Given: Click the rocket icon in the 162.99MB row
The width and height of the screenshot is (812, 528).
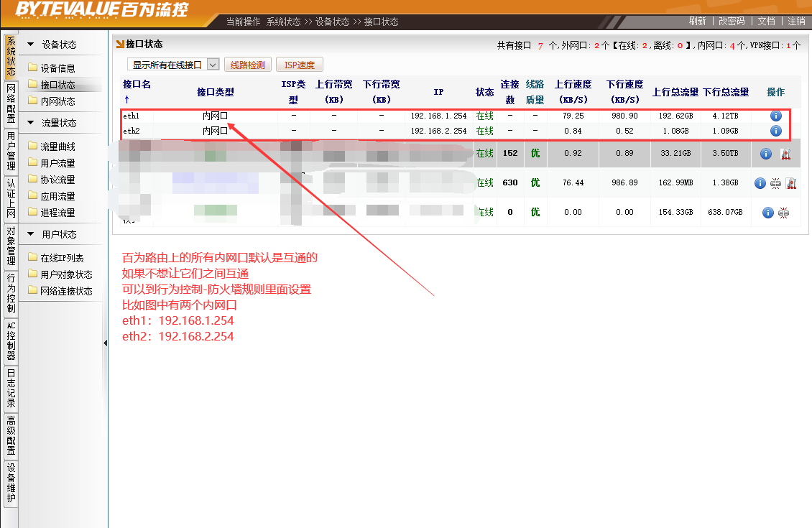Looking at the screenshot, I should click(x=790, y=183).
